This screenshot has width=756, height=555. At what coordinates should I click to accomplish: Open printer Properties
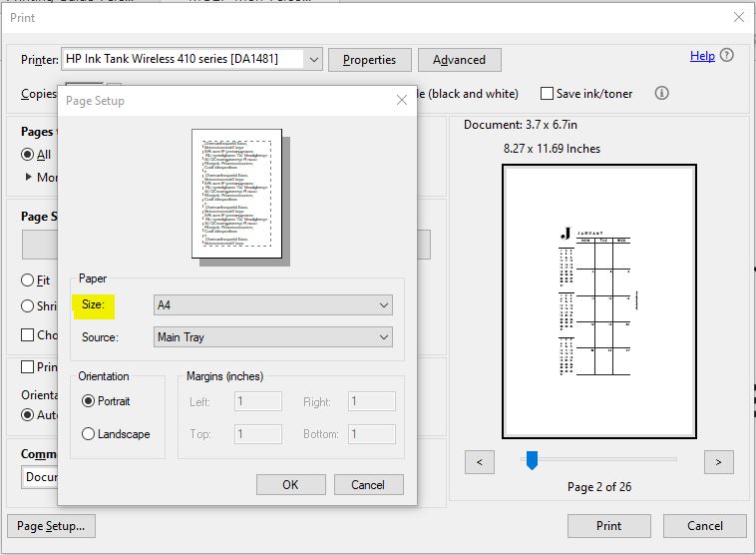[370, 60]
